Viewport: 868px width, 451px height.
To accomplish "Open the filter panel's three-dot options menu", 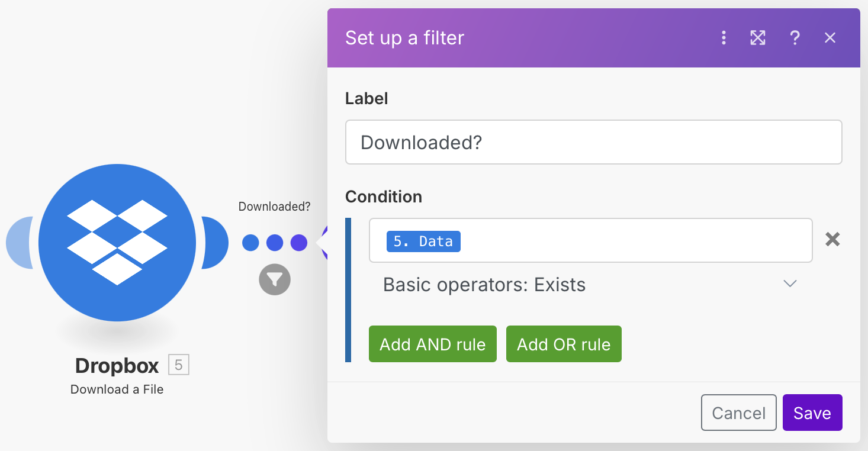I will [724, 38].
